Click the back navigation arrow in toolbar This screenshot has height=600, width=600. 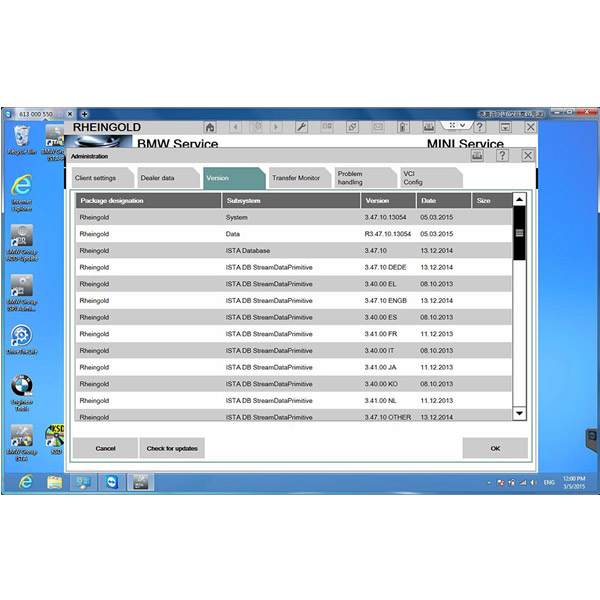(235, 127)
